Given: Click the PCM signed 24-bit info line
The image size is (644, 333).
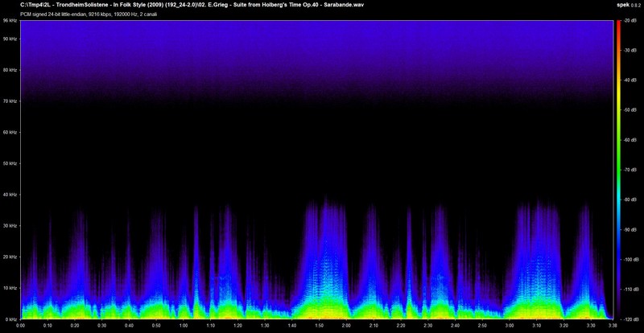Looking at the screenshot, I should pyautogui.click(x=88, y=14).
